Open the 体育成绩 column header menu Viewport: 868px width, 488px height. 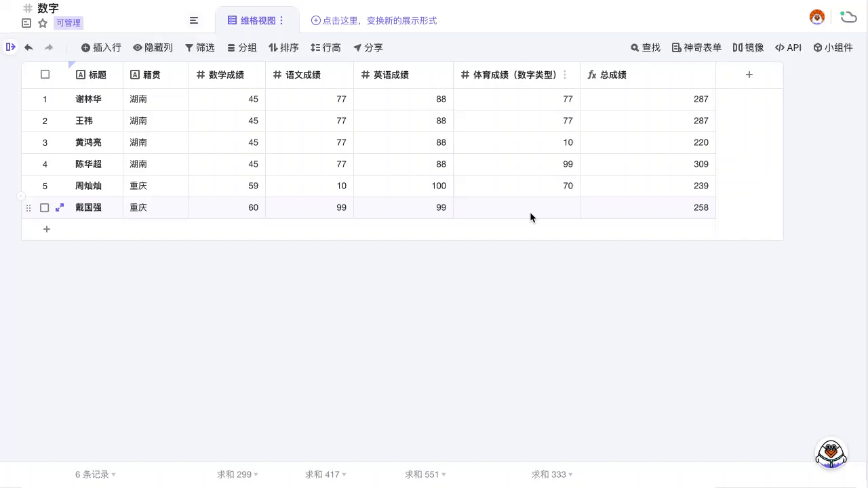[565, 75]
